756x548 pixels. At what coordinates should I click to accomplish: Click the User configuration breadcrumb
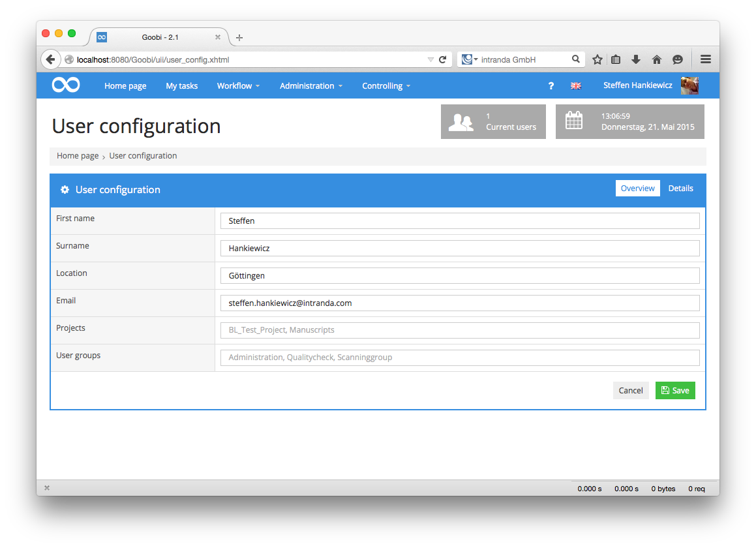pos(143,156)
